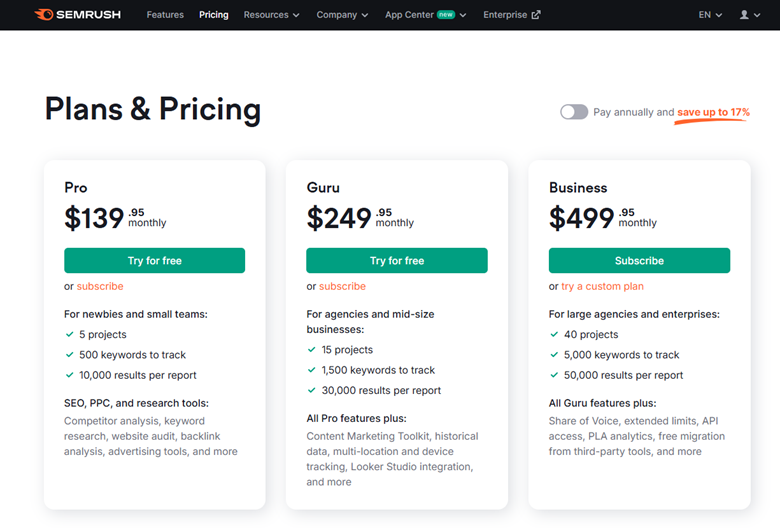Click checkmark next to 5 projects
The width and height of the screenshot is (780, 528).
click(70, 335)
